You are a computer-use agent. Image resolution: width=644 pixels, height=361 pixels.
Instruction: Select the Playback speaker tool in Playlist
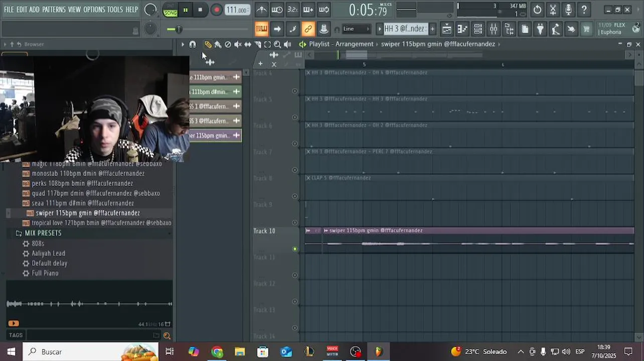[287, 45]
